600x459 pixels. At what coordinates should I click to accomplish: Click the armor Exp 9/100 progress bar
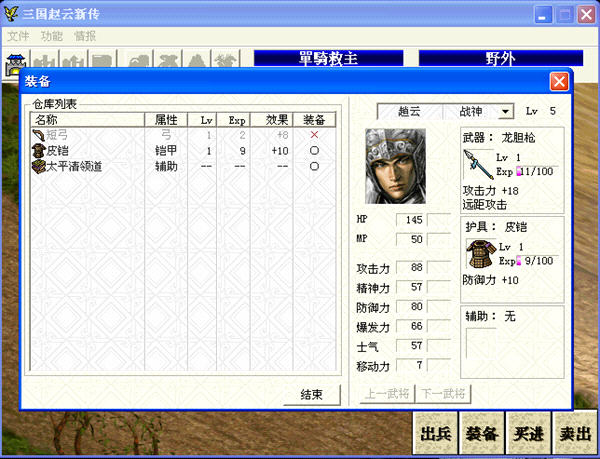(538, 261)
